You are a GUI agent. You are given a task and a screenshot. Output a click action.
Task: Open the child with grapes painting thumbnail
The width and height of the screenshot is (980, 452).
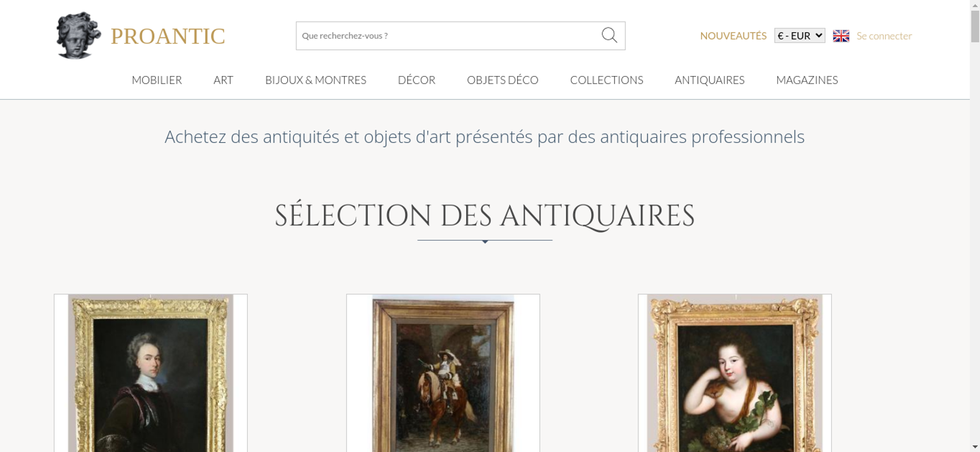pyautogui.click(x=735, y=373)
